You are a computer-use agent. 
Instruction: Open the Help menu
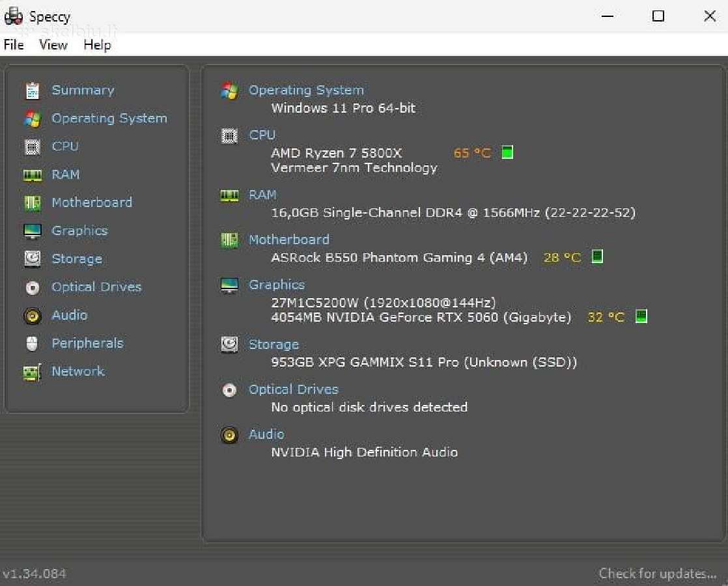(97, 45)
